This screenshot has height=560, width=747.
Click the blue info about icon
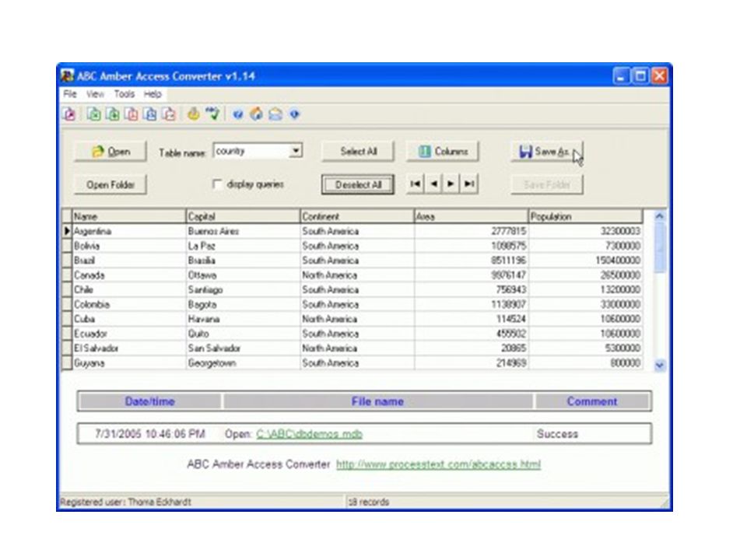[x=294, y=114]
